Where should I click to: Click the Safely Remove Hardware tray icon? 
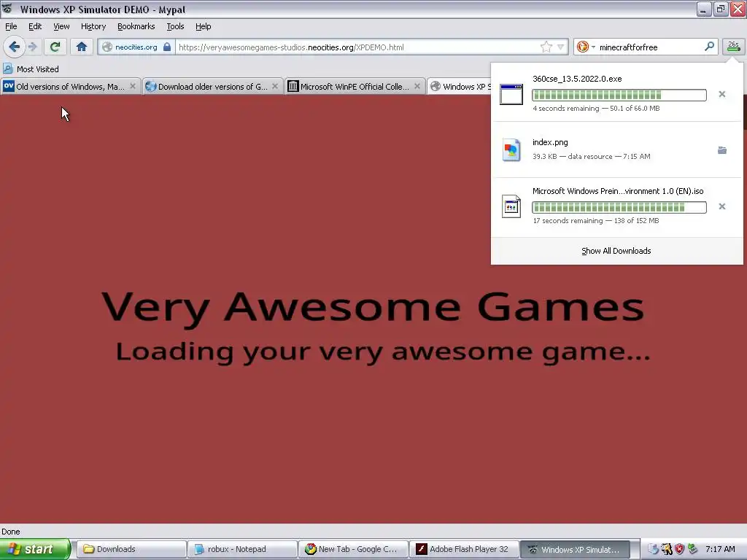tap(692, 549)
